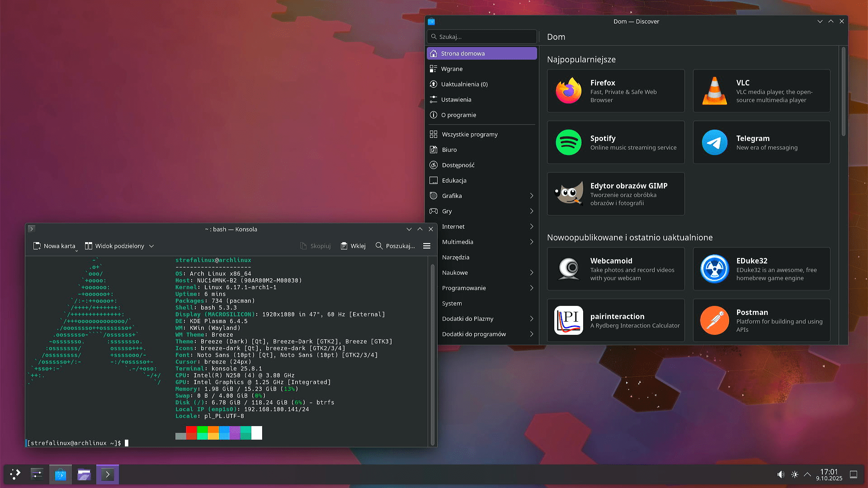Open Widok podzielony dropdown arrow
Screen dimensions: 868x488
point(151,246)
